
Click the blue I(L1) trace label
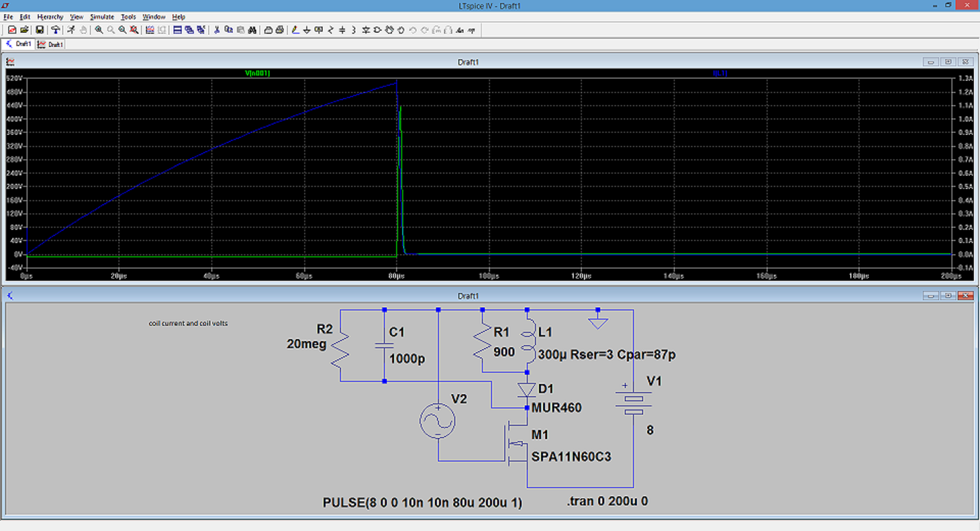(720, 73)
